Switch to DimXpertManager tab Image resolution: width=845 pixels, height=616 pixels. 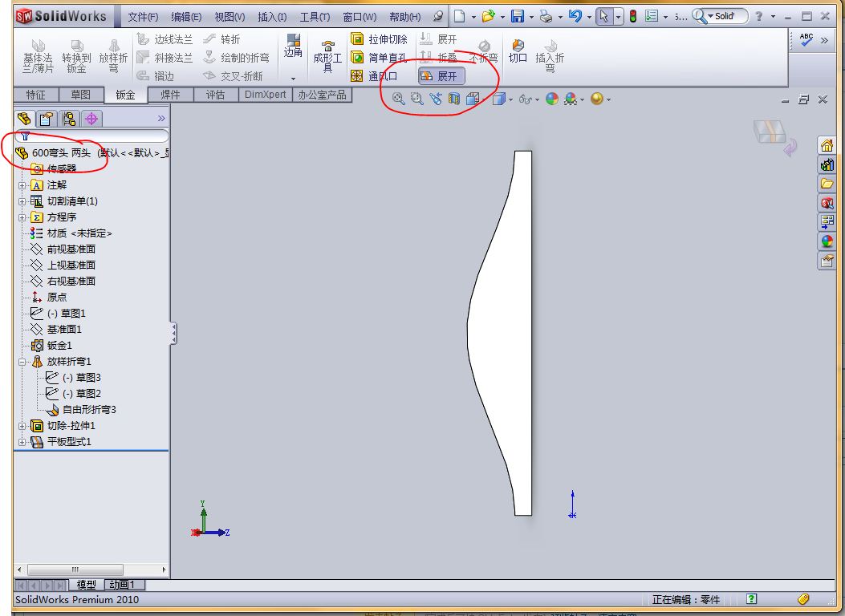pos(91,119)
